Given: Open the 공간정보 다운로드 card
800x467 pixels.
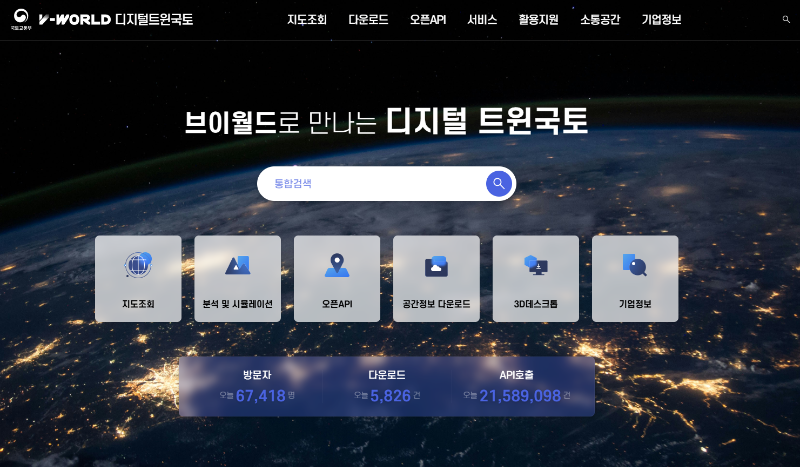Looking at the screenshot, I should pyautogui.click(x=436, y=279).
